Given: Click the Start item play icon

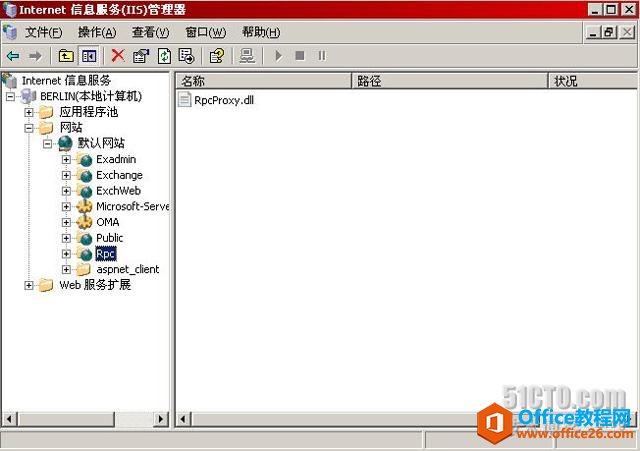Looking at the screenshot, I should pyautogui.click(x=278, y=56).
